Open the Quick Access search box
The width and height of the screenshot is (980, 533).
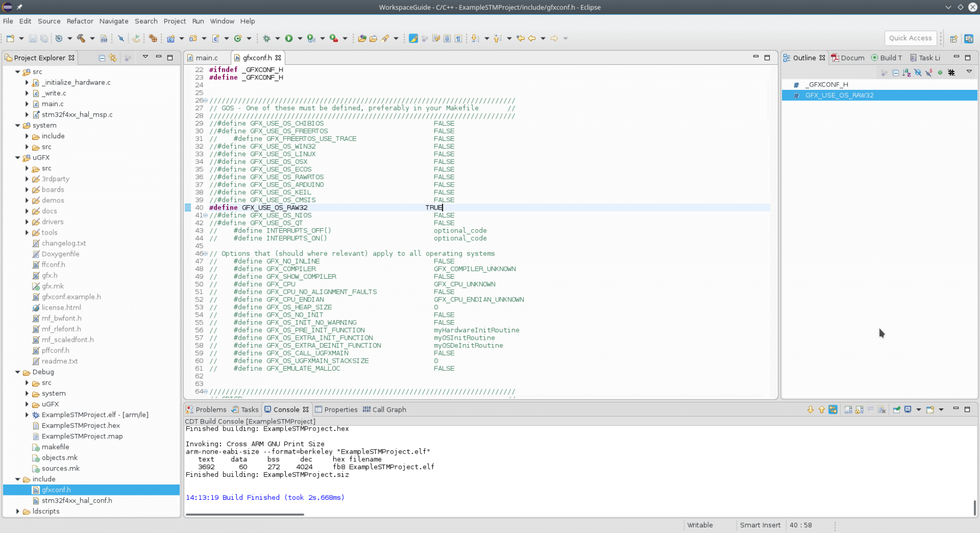point(910,38)
